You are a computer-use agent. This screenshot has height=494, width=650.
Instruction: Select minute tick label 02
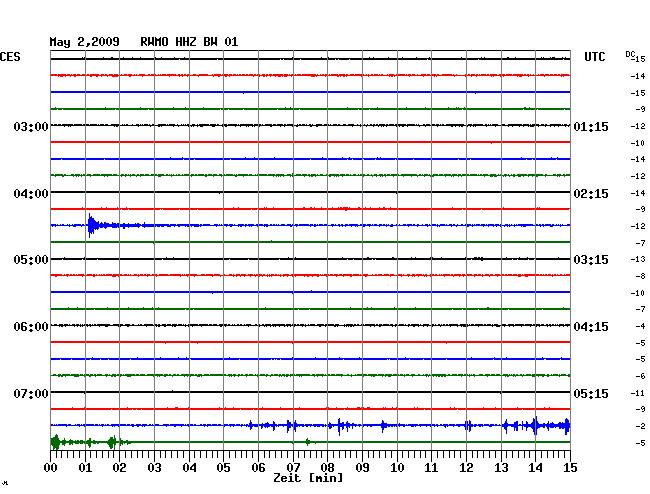[x=119, y=468]
